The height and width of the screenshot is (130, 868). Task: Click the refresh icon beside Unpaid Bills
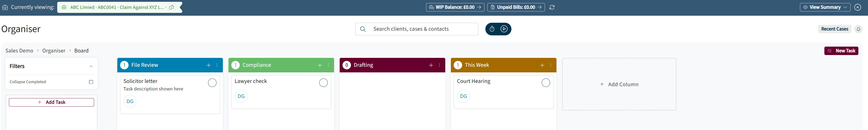click(x=552, y=7)
